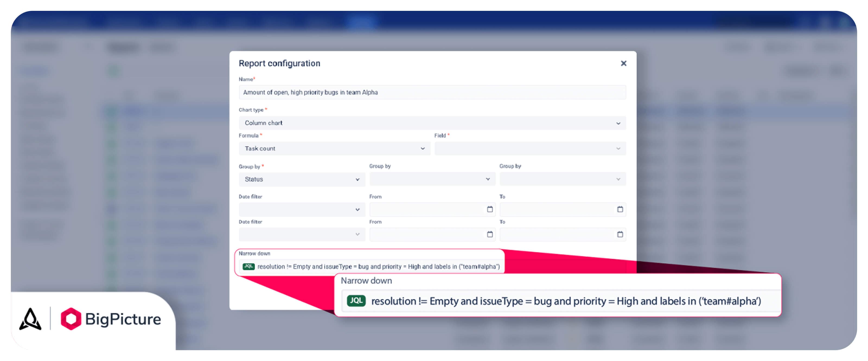Open the Field dropdown
This screenshot has height=361, width=868.
coord(530,149)
